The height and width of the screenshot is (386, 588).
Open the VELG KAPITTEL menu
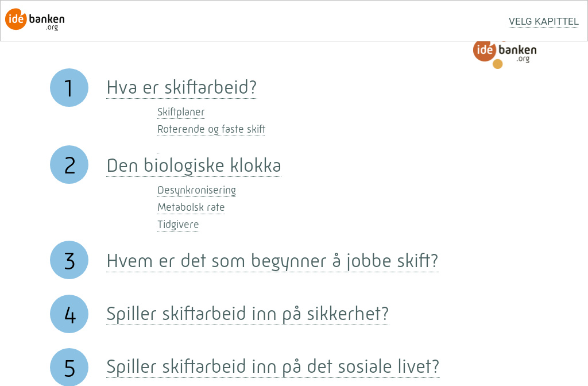click(x=543, y=21)
